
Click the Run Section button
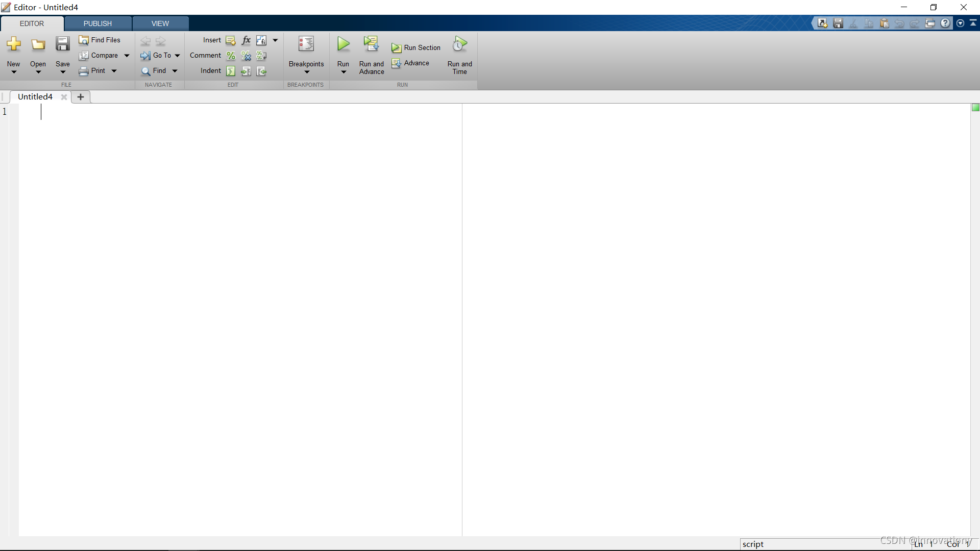click(416, 47)
